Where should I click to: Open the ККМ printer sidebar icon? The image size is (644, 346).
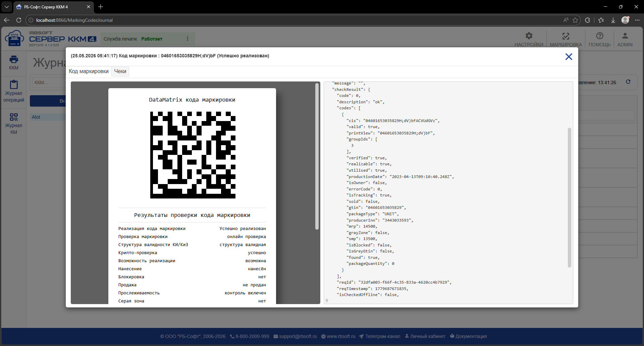pos(14,63)
